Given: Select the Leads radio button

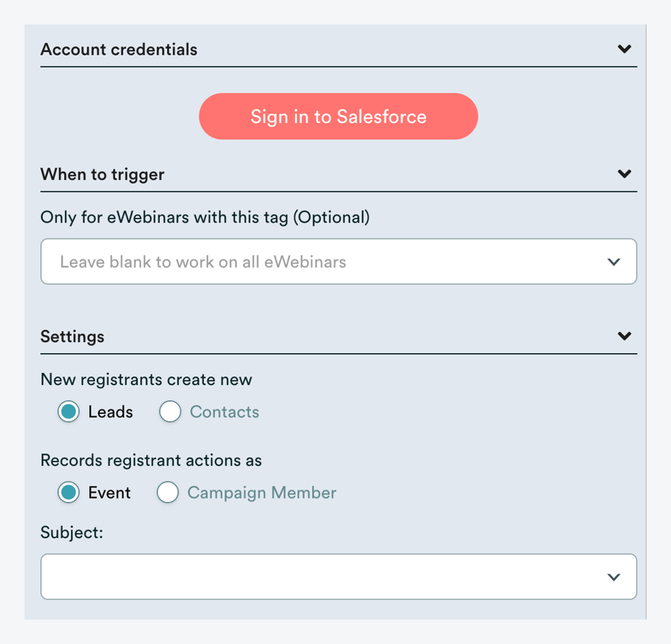Looking at the screenshot, I should click(x=68, y=412).
